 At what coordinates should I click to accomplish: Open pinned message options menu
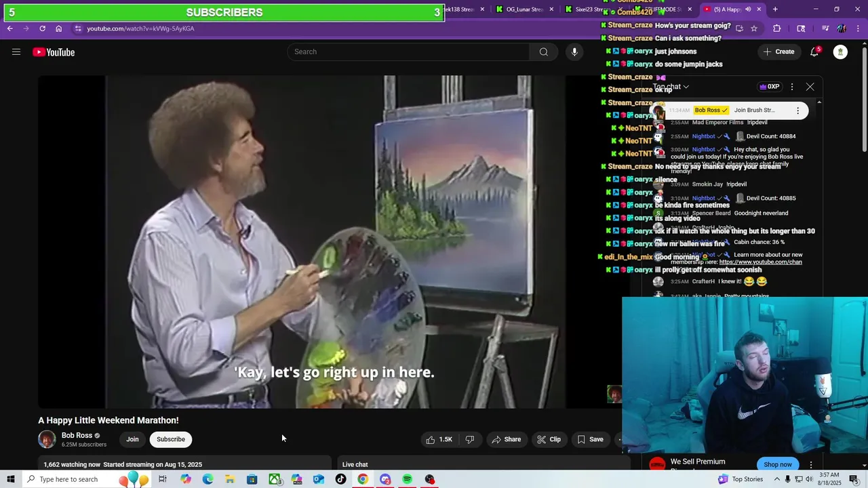click(x=797, y=110)
